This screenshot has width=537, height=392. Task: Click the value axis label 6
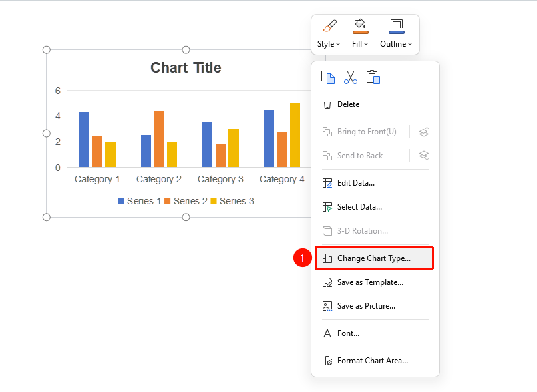tap(57, 91)
